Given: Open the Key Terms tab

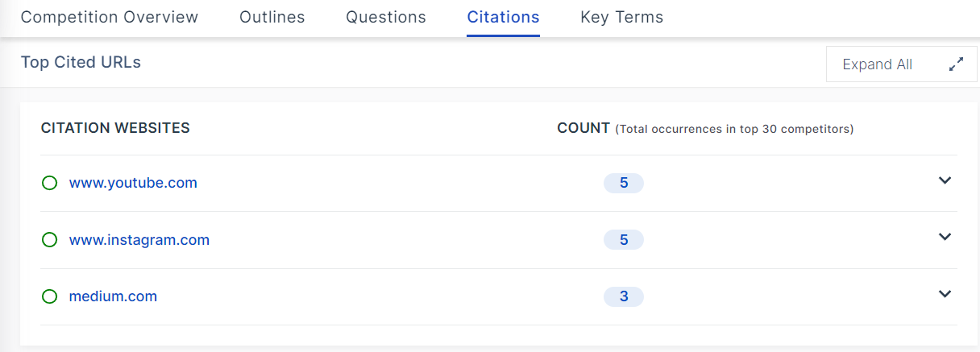Looking at the screenshot, I should (x=621, y=17).
